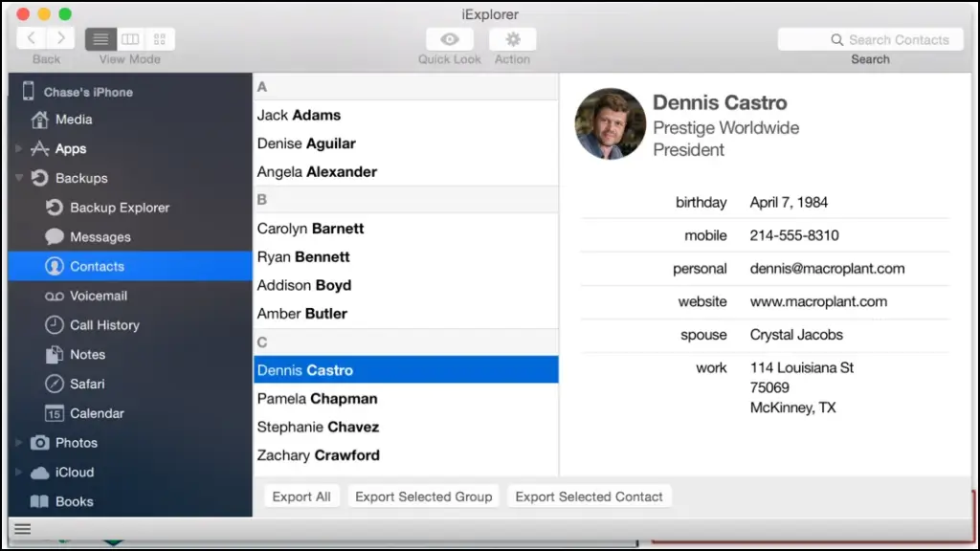Select Calendar label in sidebar

pyautogui.click(x=97, y=413)
